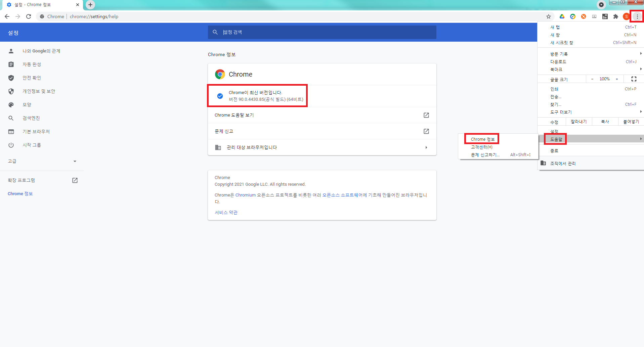Open 자동 완성 settings section

[42, 64]
